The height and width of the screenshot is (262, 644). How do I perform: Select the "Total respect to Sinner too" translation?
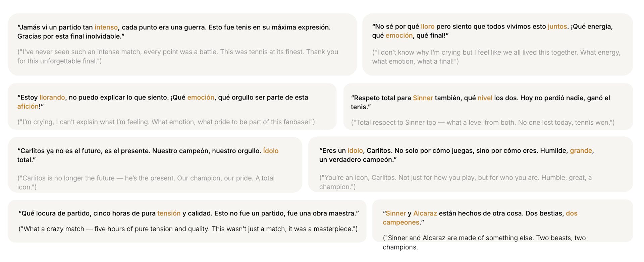pyautogui.click(x=483, y=123)
